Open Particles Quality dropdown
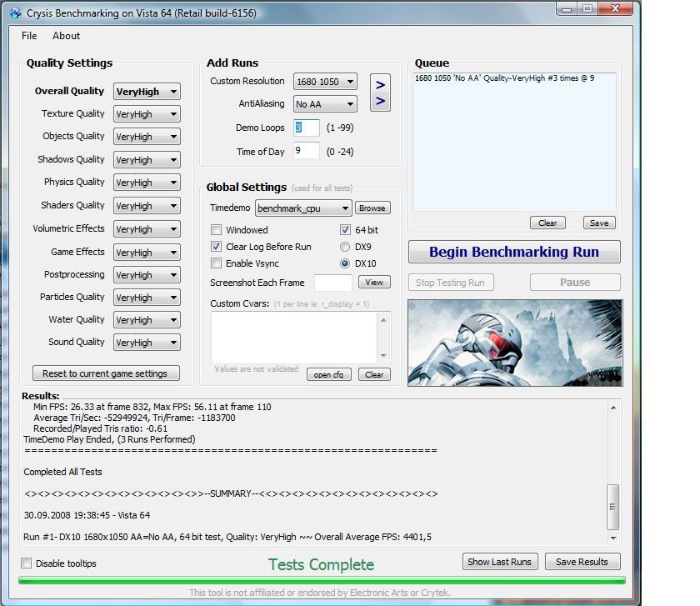700x606 pixels. 147,298
